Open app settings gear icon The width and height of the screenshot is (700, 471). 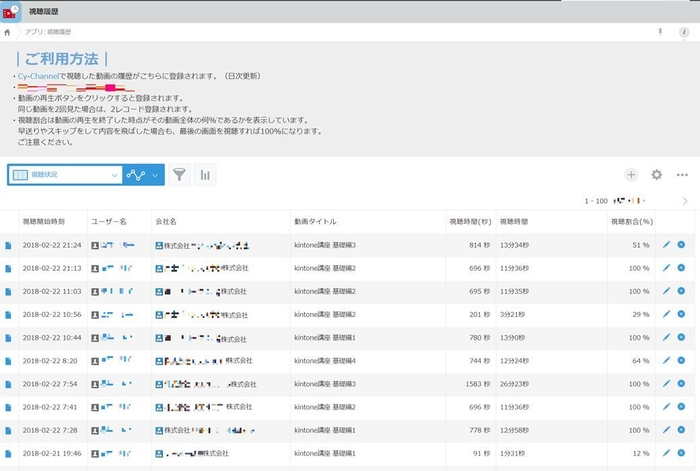click(657, 175)
